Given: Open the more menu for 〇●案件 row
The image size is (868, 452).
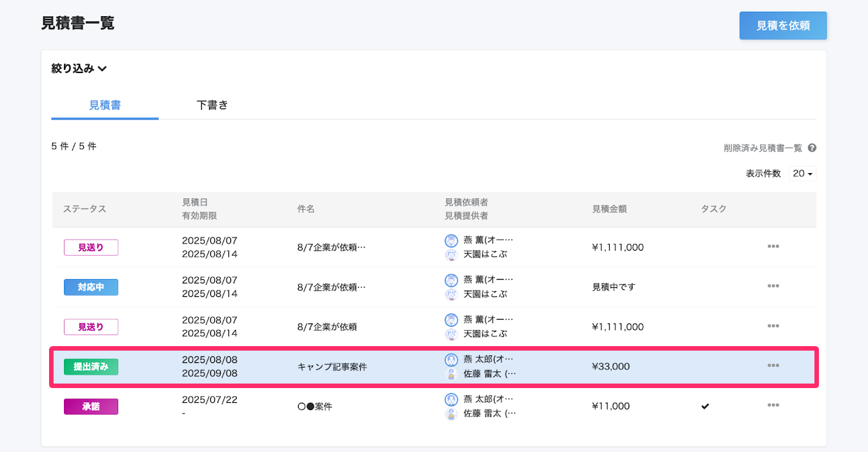Looking at the screenshot, I should point(773,406).
